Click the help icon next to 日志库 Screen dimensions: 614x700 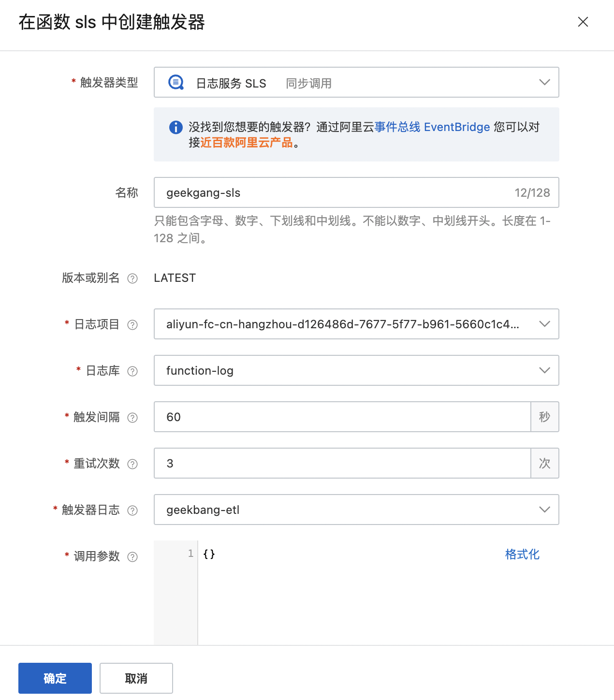[x=132, y=371]
